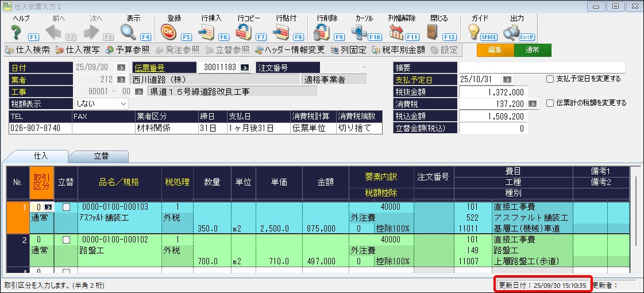The image size is (644, 293).
Task: Enable 伝票計の税額を変更する checkbox
Action: click(550, 103)
